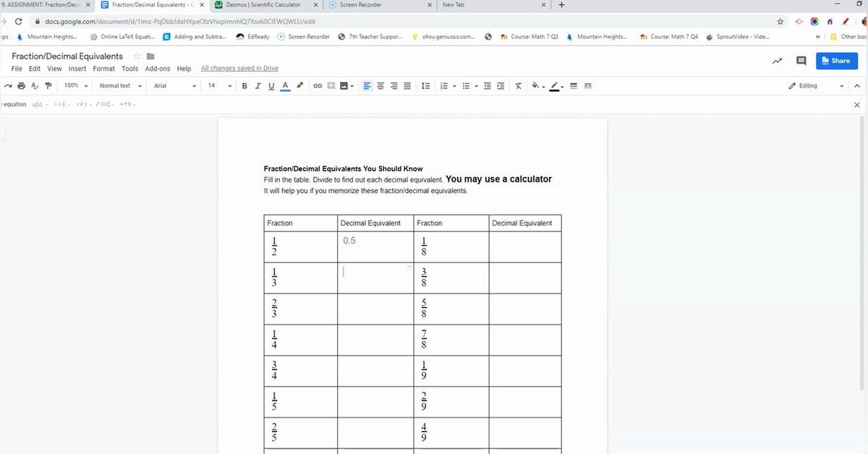Image resolution: width=868 pixels, height=454 pixels.
Task: Open the font size 14 dropdown
Action: point(219,86)
